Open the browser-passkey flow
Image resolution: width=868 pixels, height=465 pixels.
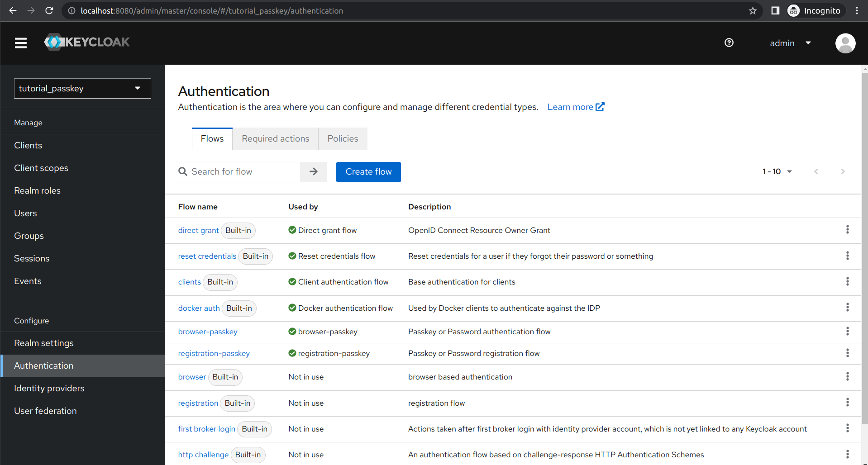208,332
